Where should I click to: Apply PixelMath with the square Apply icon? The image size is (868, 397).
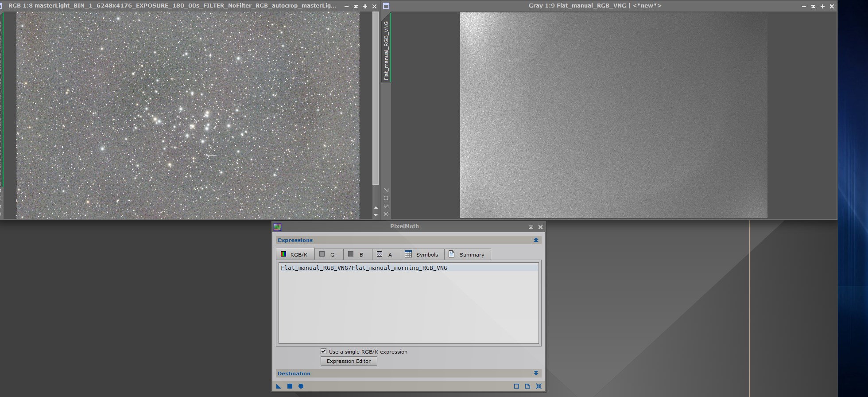click(x=290, y=386)
